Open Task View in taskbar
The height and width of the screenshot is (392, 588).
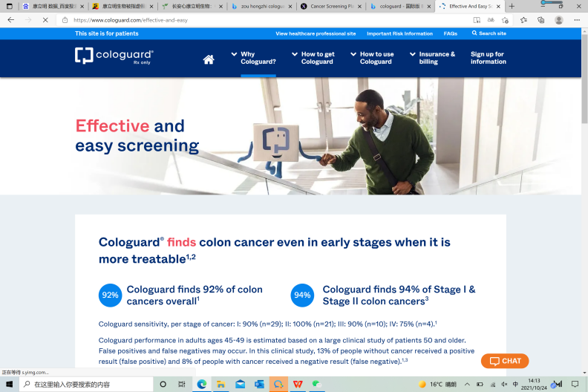(182, 384)
